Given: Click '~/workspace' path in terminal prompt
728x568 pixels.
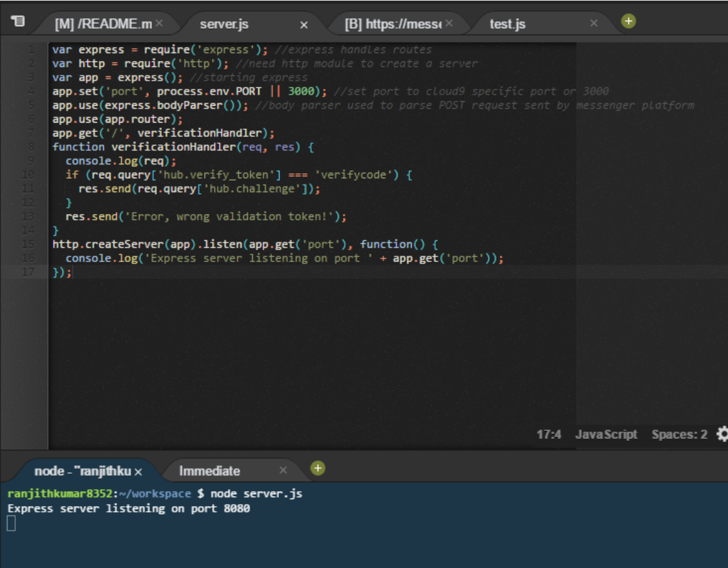Looking at the screenshot, I should 154,493.
